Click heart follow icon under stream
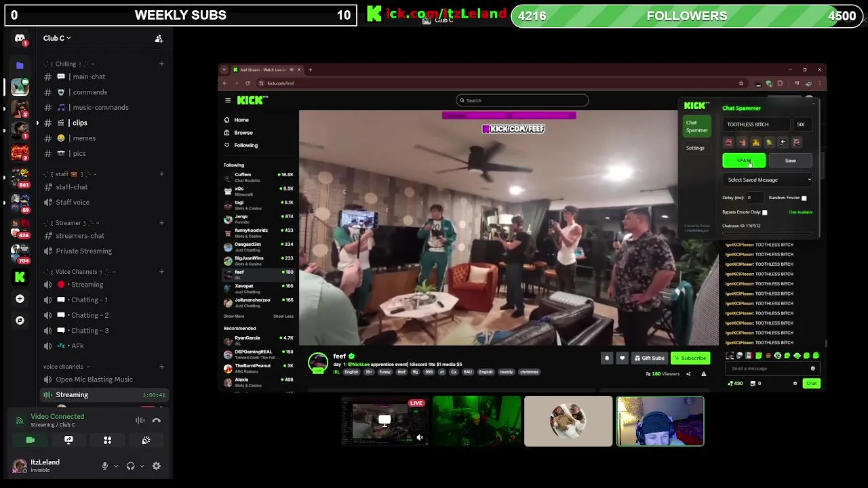This screenshot has width=868, height=488. [x=622, y=358]
